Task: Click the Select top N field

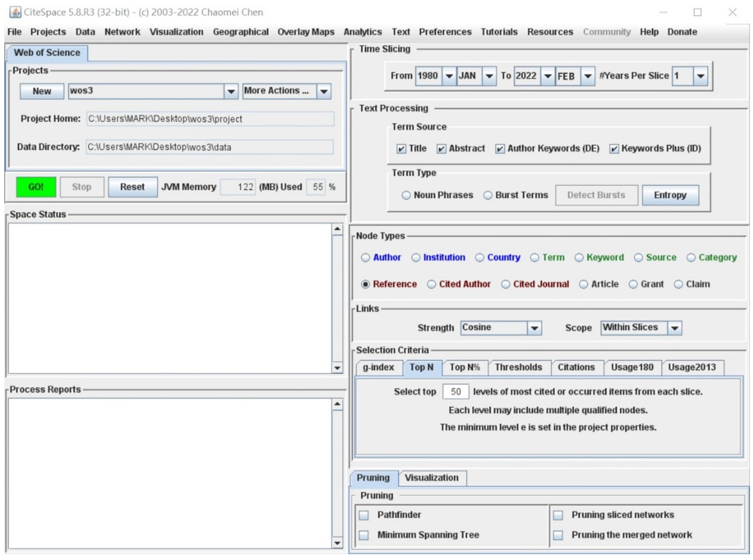Action: click(x=456, y=392)
